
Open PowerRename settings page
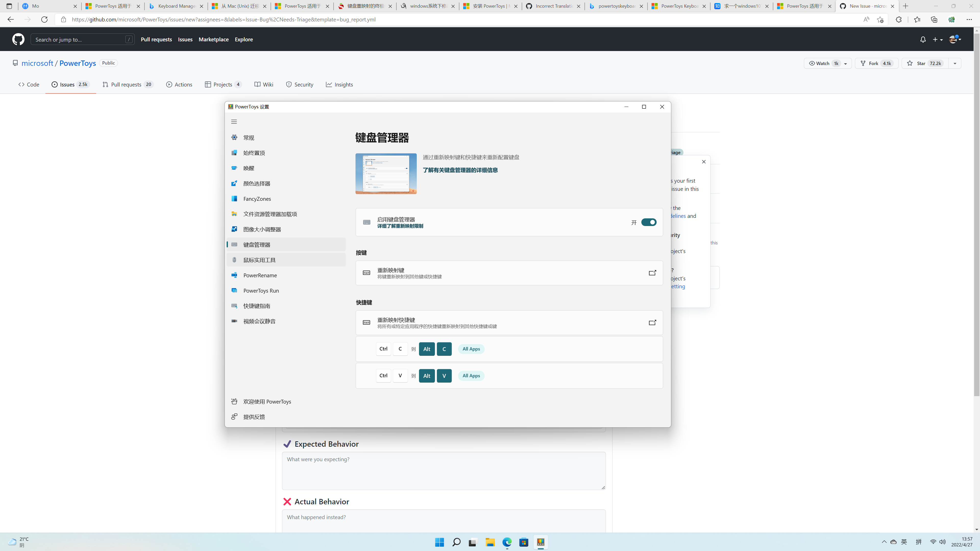[x=286, y=275]
